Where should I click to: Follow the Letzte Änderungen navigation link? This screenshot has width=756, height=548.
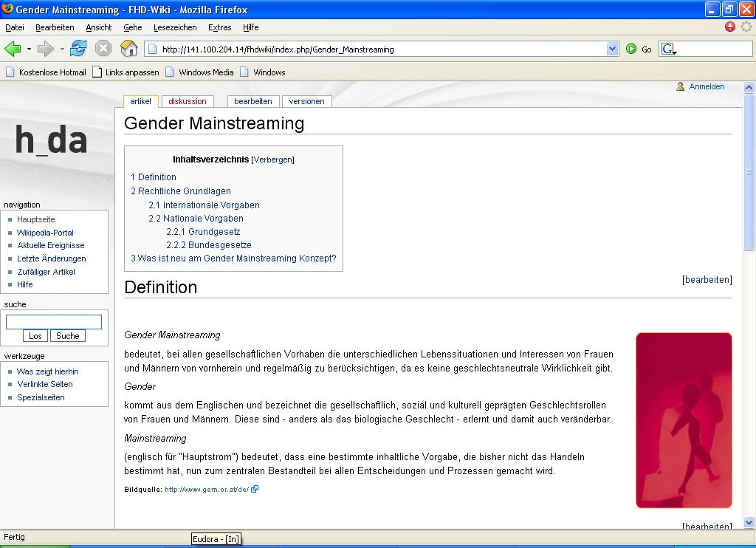tap(52, 258)
